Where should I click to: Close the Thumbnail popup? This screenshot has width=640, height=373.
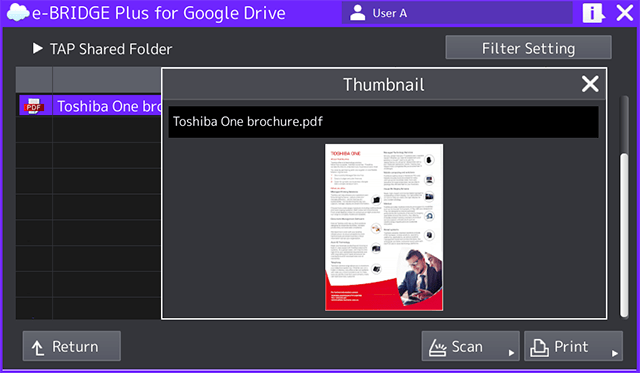point(590,84)
